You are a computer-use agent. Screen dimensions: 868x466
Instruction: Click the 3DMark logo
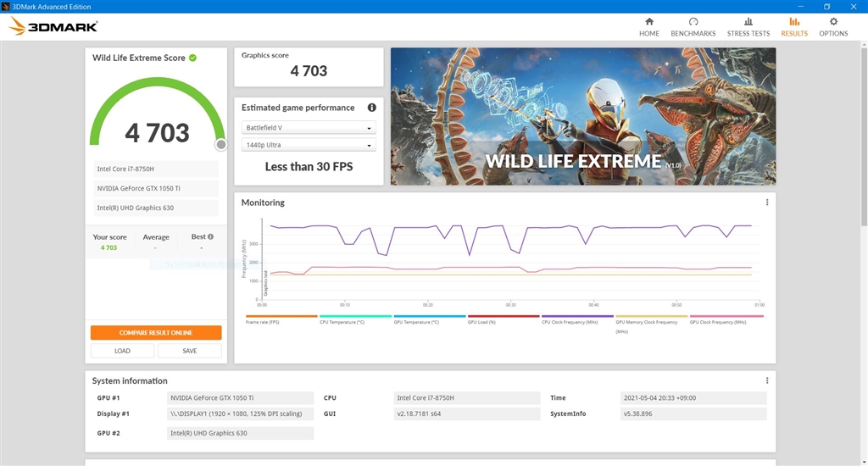[53, 26]
